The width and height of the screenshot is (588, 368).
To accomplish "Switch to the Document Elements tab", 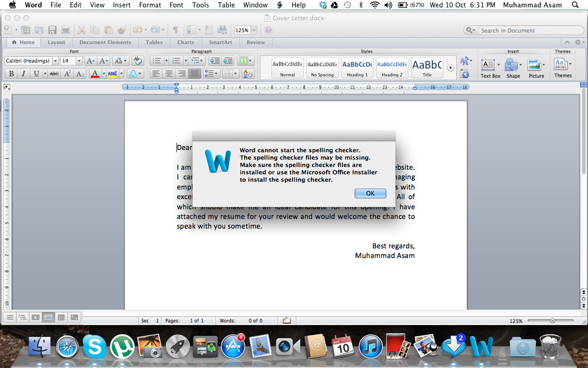I will (x=105, y=42).
